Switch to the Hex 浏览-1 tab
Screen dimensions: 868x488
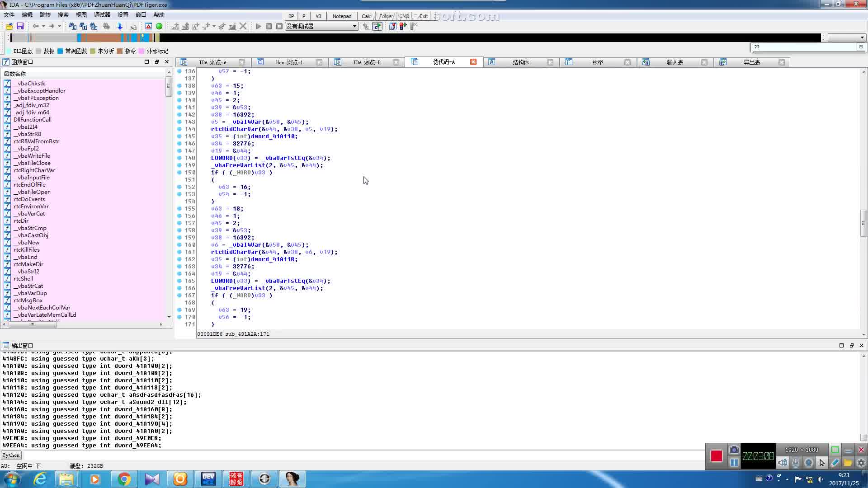[x=289, y=62]
